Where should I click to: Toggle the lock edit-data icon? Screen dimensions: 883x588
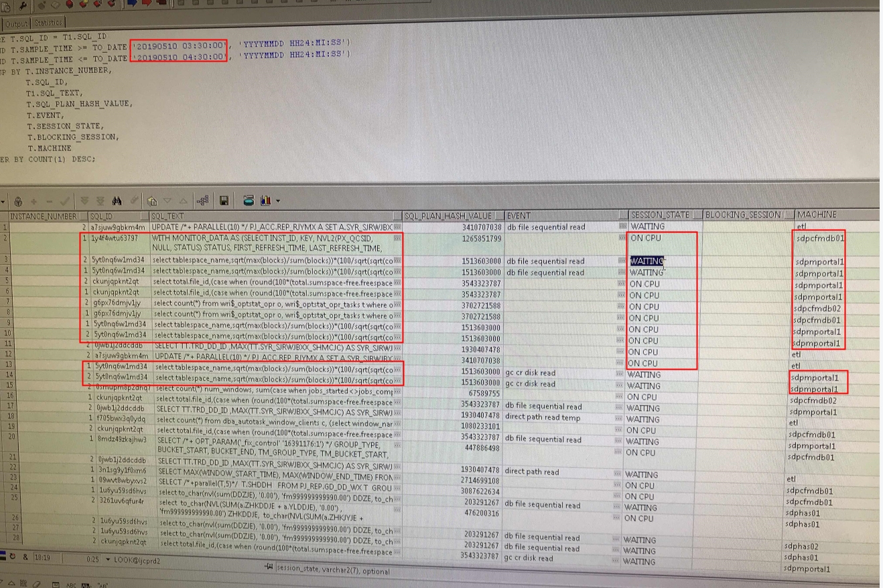click(18, 201)
